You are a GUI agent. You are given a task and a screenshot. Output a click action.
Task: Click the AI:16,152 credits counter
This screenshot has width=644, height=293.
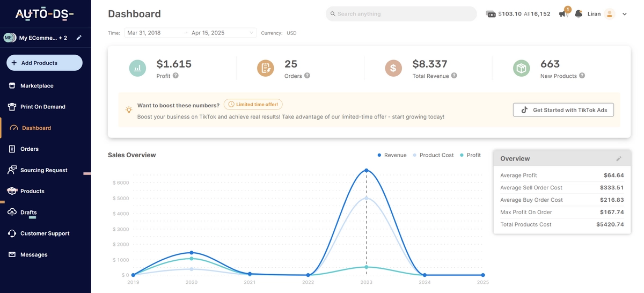click(537, 14)
